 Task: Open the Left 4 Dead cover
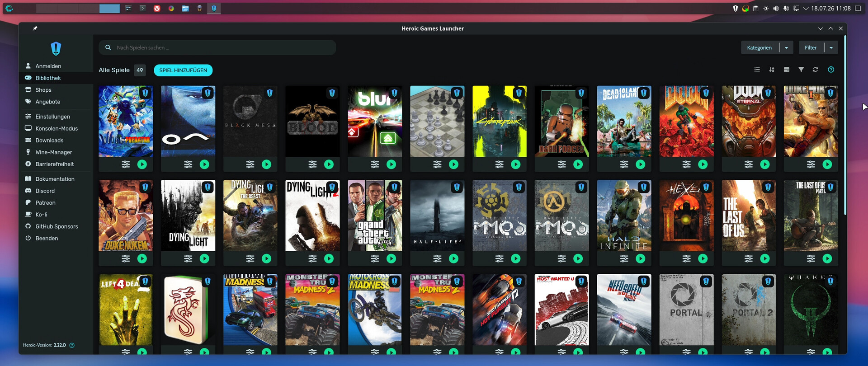click(126, 310)
